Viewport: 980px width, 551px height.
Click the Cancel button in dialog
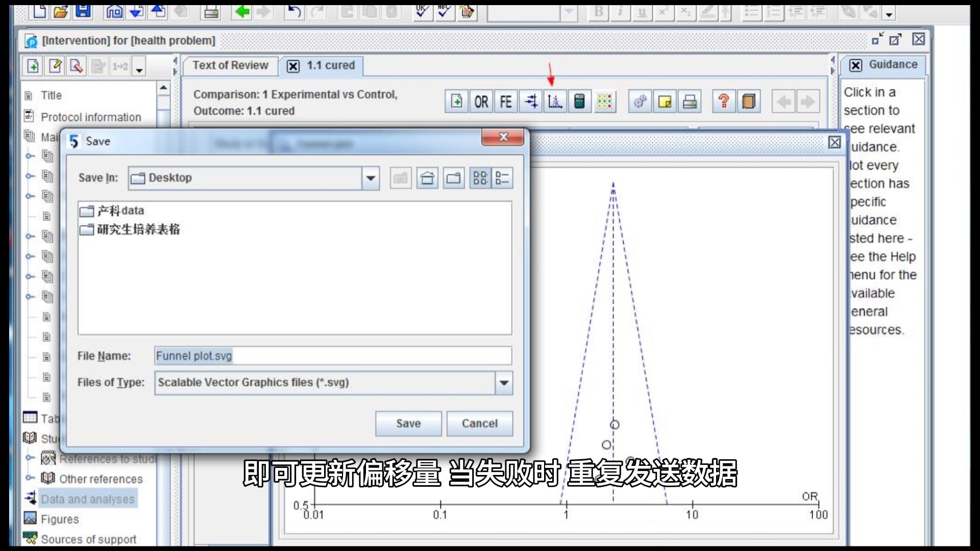[479, 423]
